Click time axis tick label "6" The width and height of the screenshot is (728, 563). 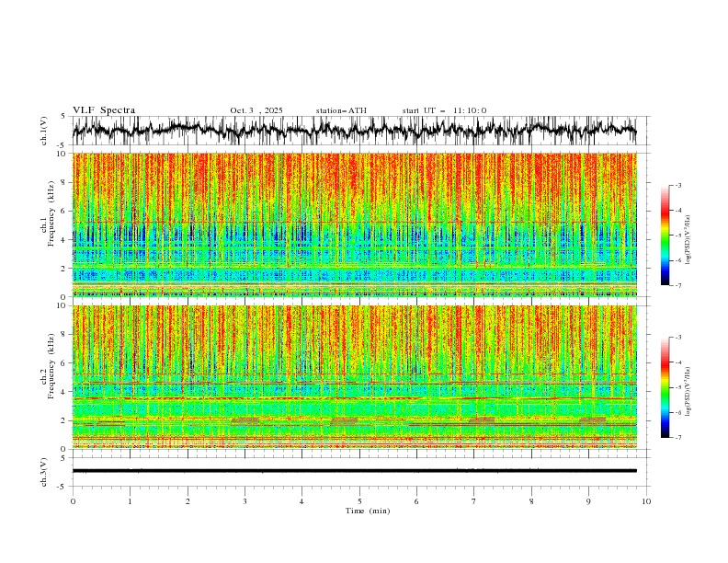coord(416,501)
